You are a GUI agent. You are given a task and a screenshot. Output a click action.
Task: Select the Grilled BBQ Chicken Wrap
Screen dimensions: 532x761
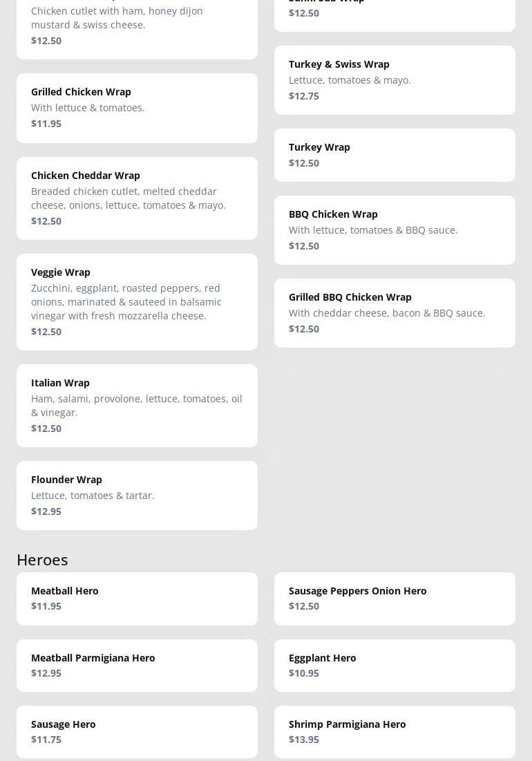pos(395,312)
